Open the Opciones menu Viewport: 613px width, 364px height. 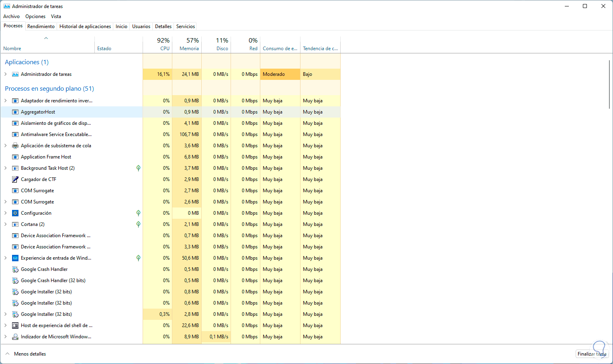(35, 16)
